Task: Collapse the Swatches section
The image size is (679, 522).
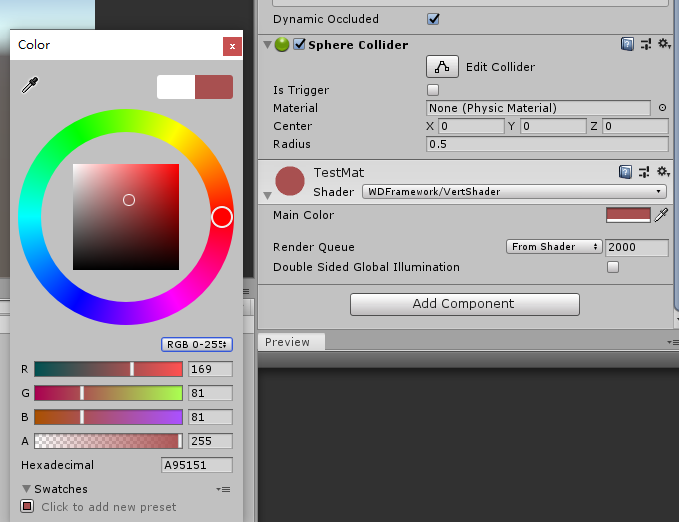Action: coord(26,489)
